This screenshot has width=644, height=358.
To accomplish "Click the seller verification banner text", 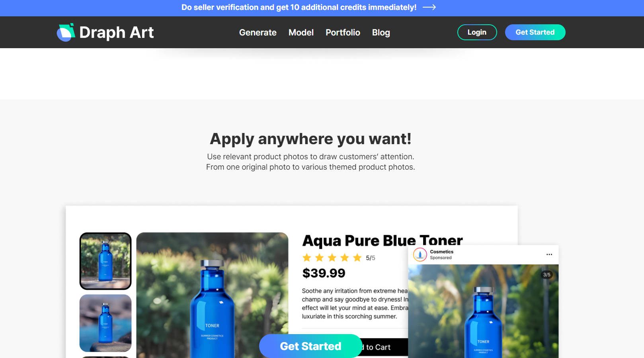I will tap(299, 7).
